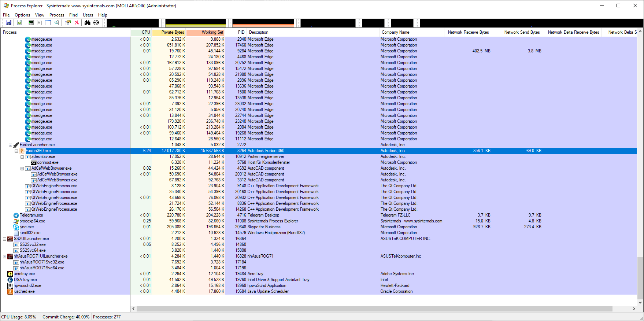Select the hpwuschd2.exe process row
Screen dimensions: 644x321
click(319, 285)
